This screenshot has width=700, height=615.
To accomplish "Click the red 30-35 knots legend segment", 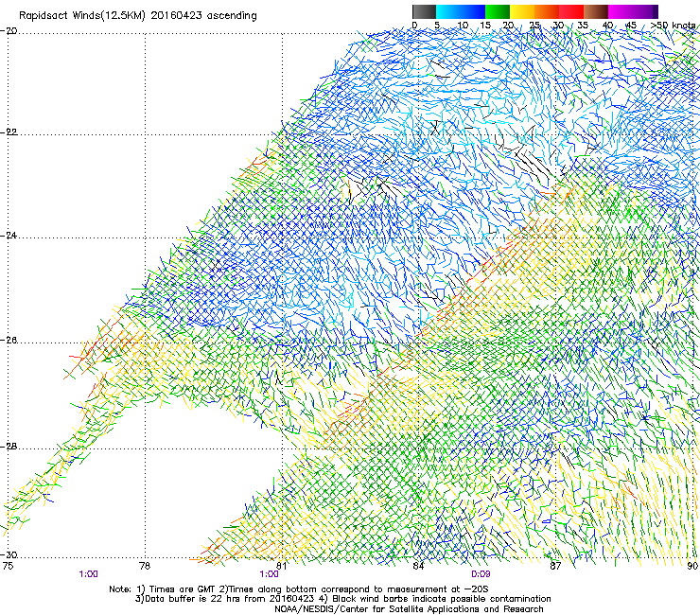I will tap(571, 11).
